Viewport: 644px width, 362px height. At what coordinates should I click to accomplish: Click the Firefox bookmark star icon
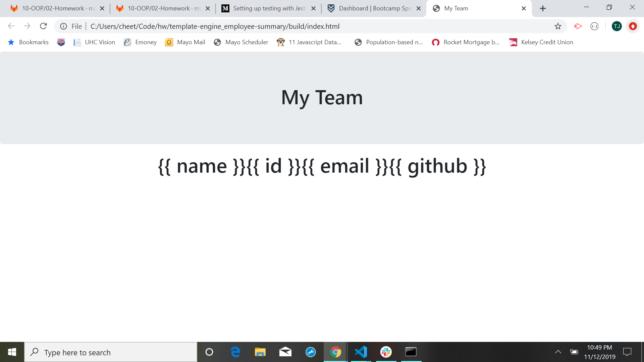pyautogui.click(x=558, y=26)
